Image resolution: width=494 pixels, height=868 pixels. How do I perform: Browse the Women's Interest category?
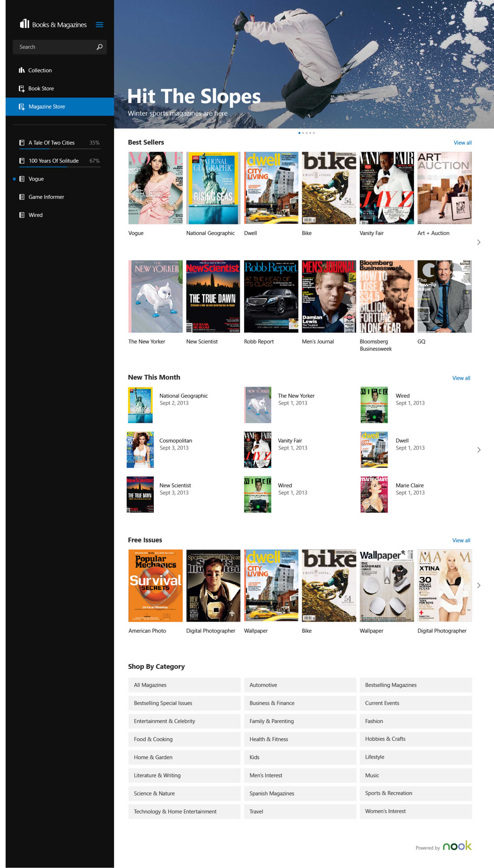coord(416,812)
